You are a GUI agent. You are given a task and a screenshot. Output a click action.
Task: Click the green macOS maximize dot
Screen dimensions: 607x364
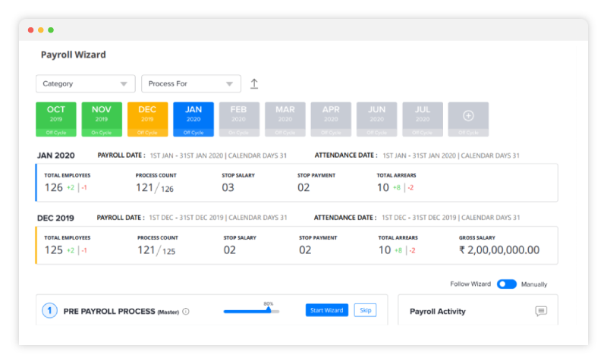pos(51,30)
